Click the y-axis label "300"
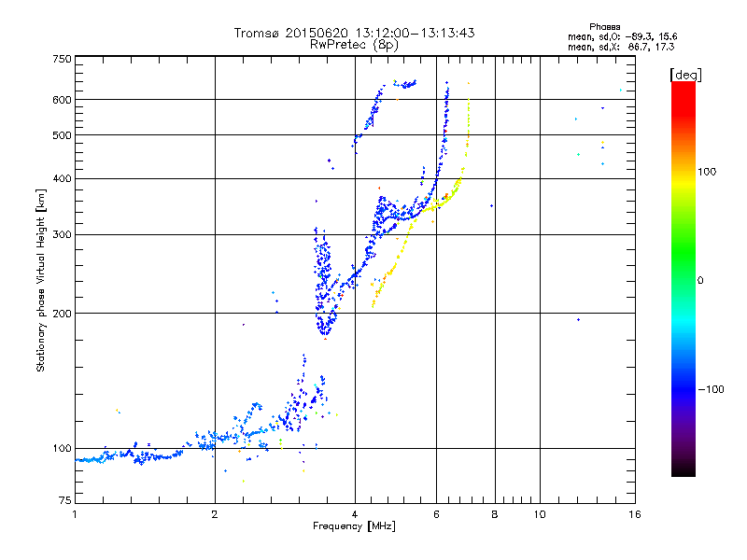The height and width of the screenshot is (560, 747). point(62,234)
